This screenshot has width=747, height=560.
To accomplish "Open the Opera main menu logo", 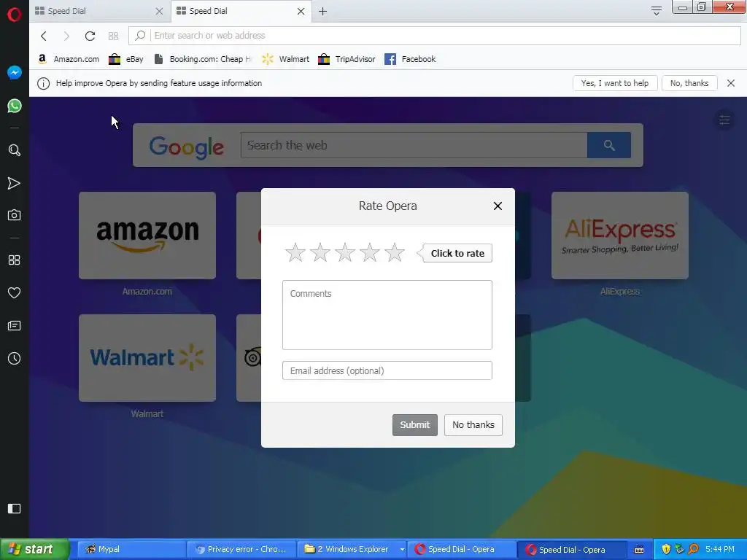I will (15, 15).
